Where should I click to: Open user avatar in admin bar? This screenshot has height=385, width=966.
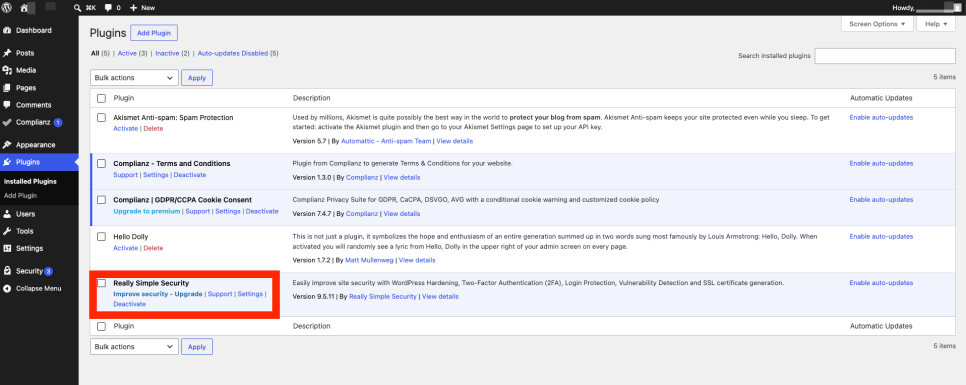pyautogui.click(x=957, y=7)
